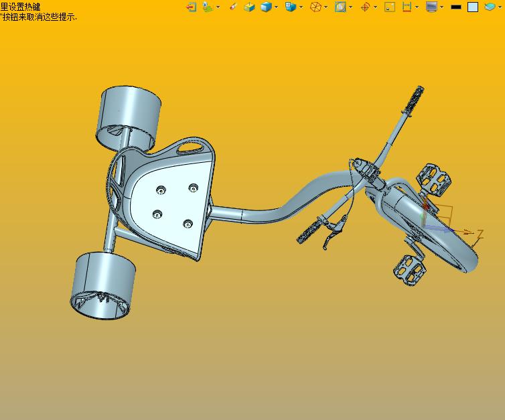
Task: Open the view orientation dropdown arrow
Action: tap(301, 7)
